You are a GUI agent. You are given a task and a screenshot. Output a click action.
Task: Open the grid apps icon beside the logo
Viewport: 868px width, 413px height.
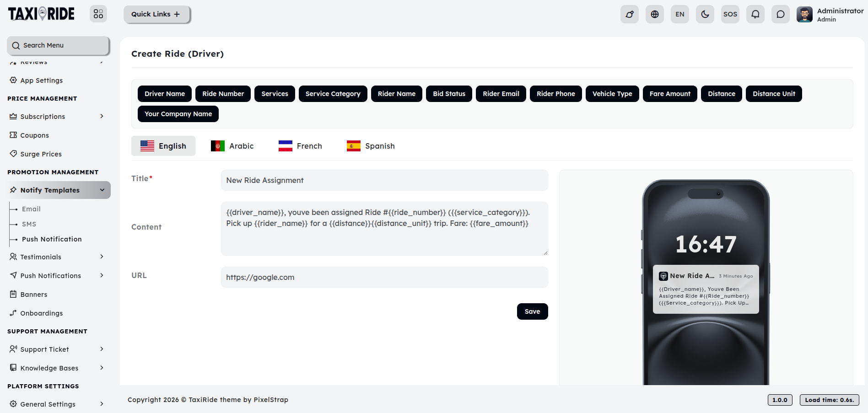point(98,14)
